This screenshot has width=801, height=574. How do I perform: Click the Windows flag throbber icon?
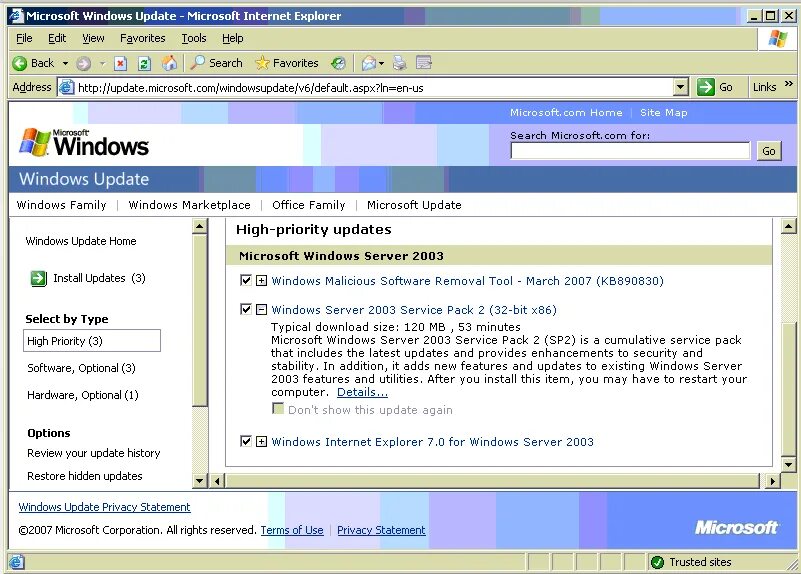point(778,38)
